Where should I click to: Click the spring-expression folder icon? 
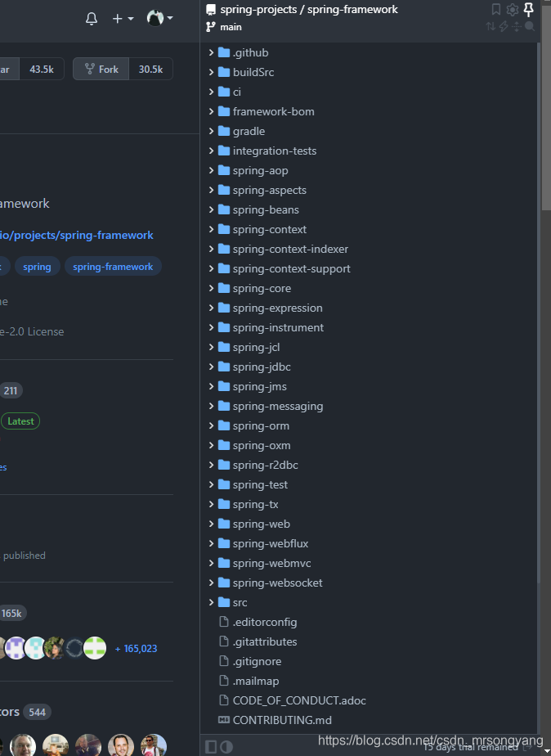[x=224, y=308]
